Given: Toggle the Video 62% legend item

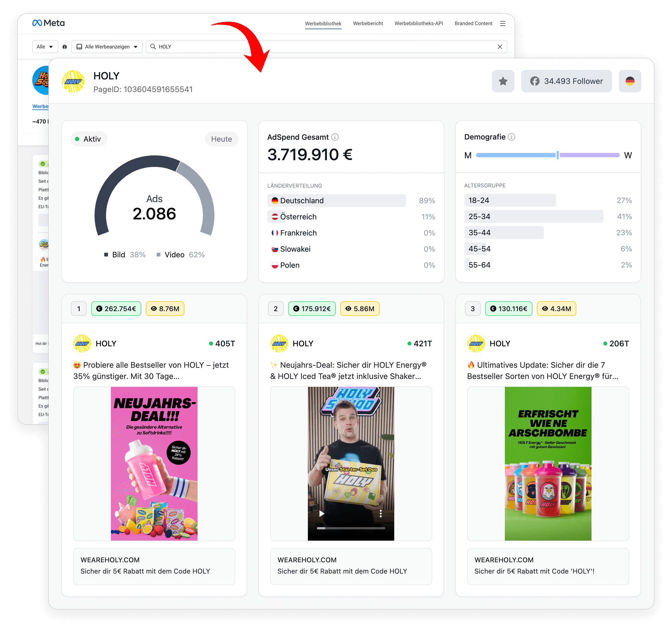Looking at the screenshot, I should pyautogui.click(x=180, y=255).
